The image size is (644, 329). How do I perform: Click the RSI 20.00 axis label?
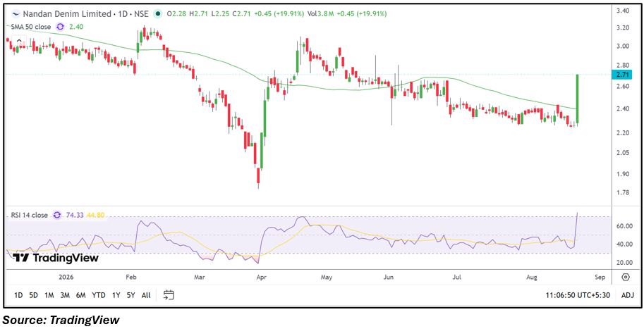click(624, 263)
